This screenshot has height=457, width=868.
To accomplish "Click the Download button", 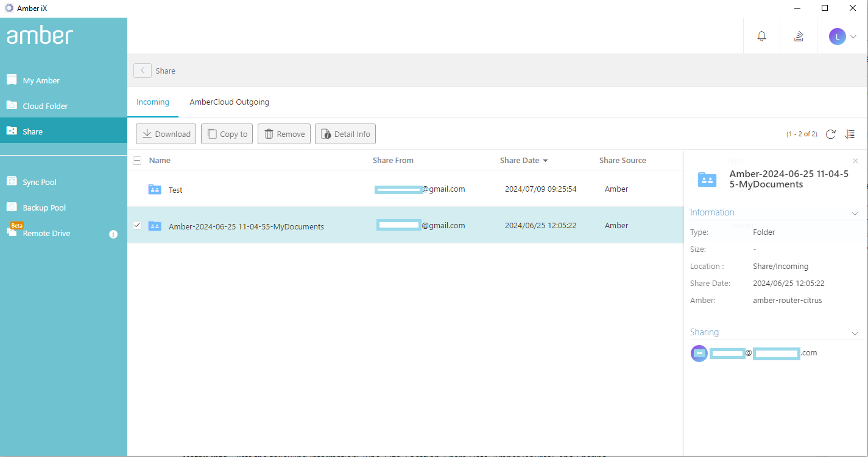I will click(166, 134).
